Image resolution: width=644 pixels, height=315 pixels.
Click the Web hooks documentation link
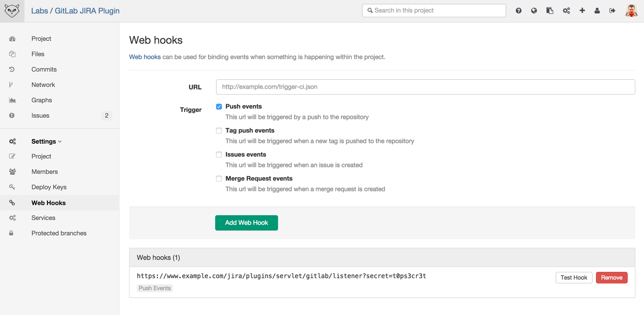point(145,57)
